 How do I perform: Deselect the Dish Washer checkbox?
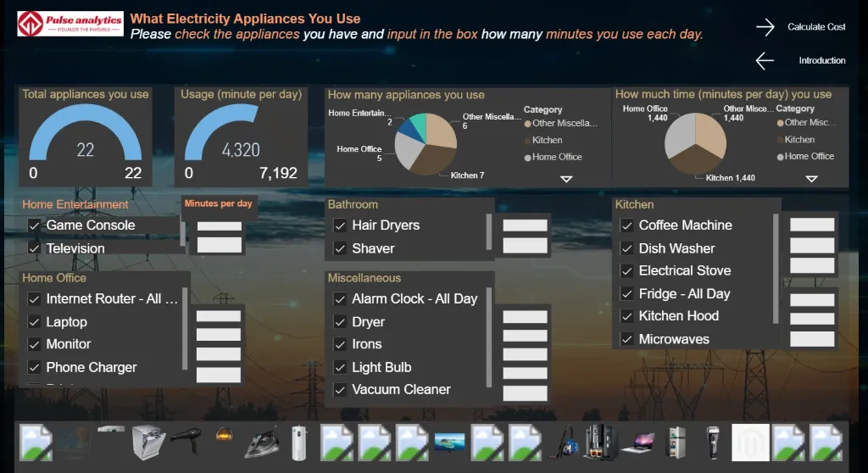click(627, 248)
